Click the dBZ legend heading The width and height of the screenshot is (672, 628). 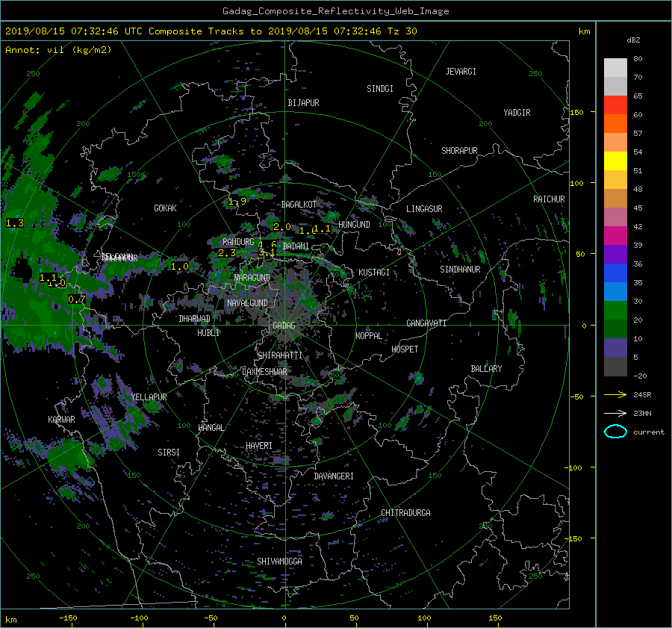click(x=633, y=40)
